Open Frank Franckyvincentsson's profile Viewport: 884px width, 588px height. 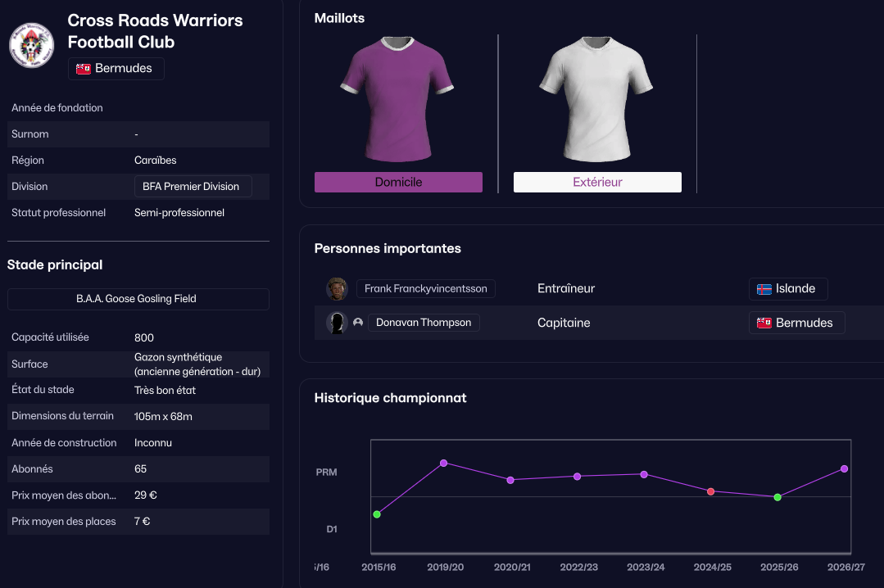tap(425, 289)
